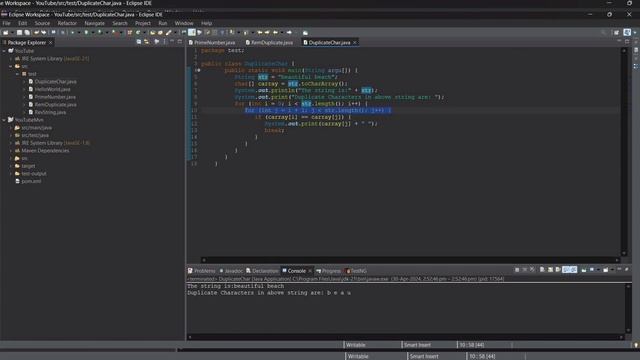Toggle Pin Console button
Screen dimensions: 640x360
(584, 270)
